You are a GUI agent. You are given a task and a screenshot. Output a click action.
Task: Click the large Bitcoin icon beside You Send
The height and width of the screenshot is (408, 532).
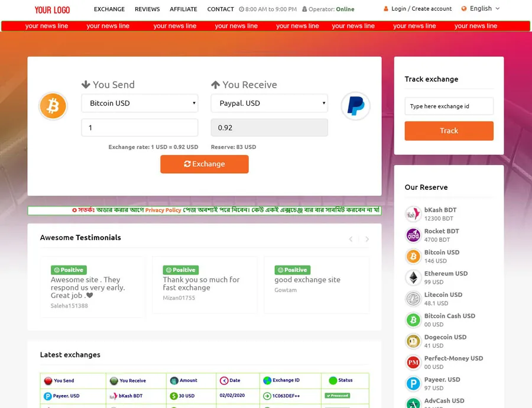53,106
